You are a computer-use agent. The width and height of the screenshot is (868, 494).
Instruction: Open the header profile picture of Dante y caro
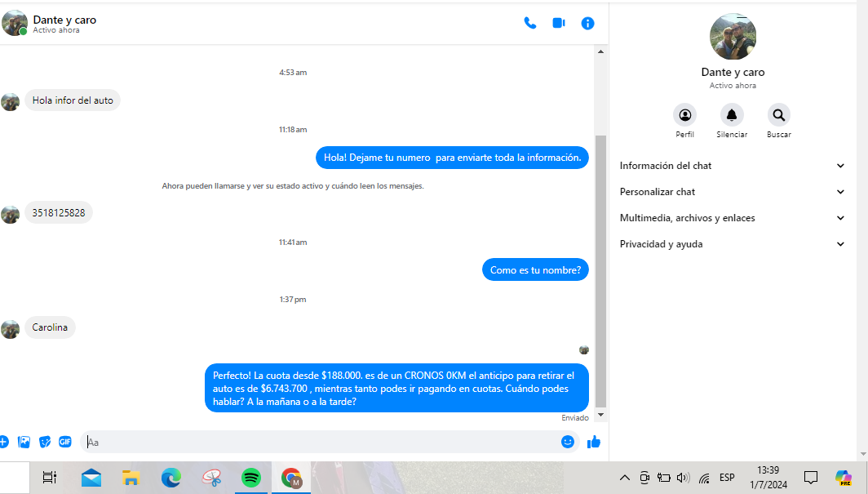(x=15, y=23)
